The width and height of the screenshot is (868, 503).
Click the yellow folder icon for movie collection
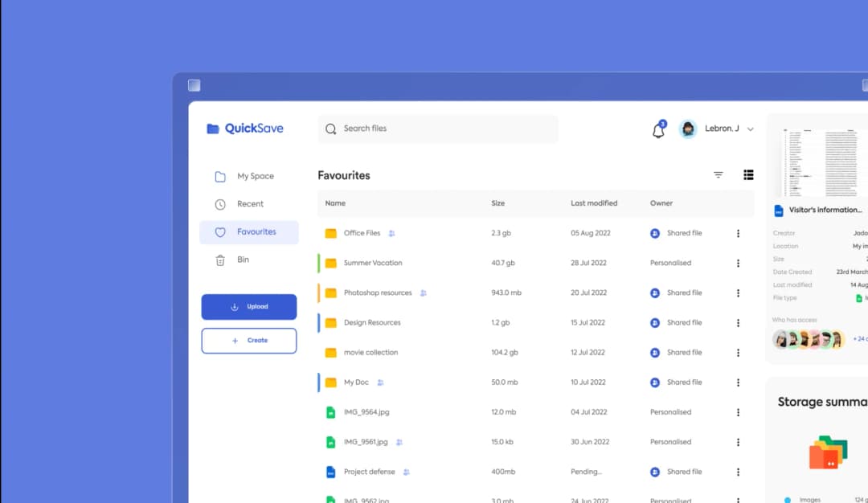[x=330, y=352]
